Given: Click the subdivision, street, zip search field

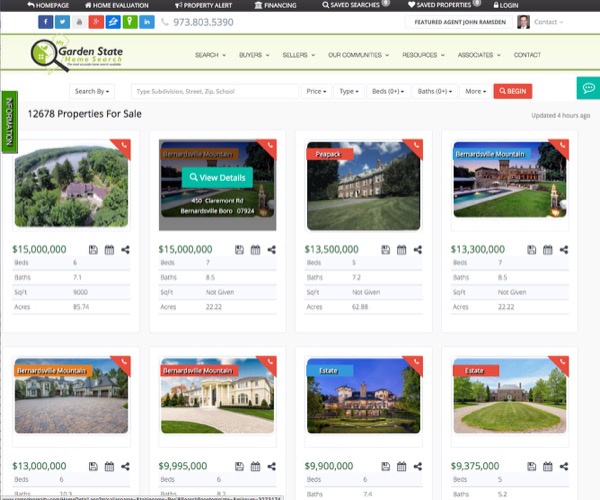Looking at the screenshot, I should (x=214, y=91).
